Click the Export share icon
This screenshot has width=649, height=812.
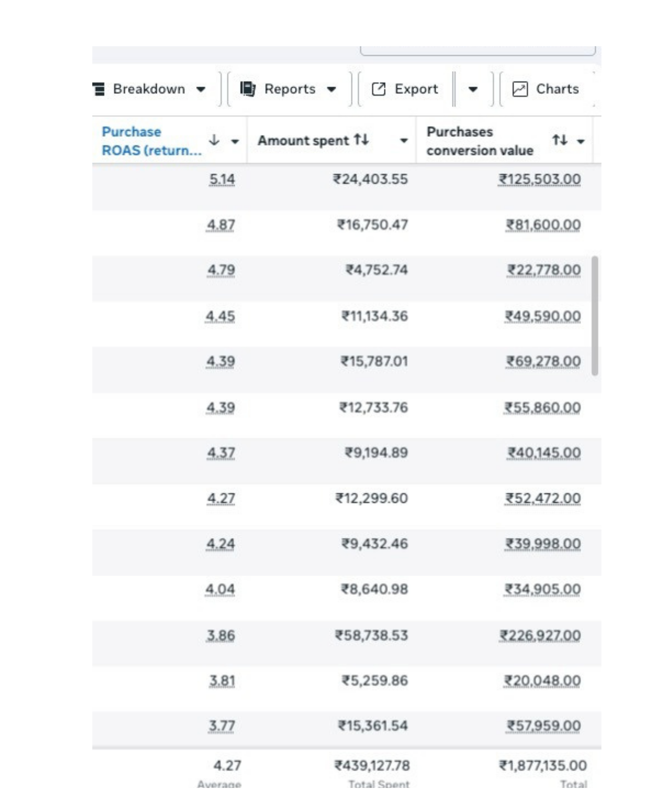point(378,89)
